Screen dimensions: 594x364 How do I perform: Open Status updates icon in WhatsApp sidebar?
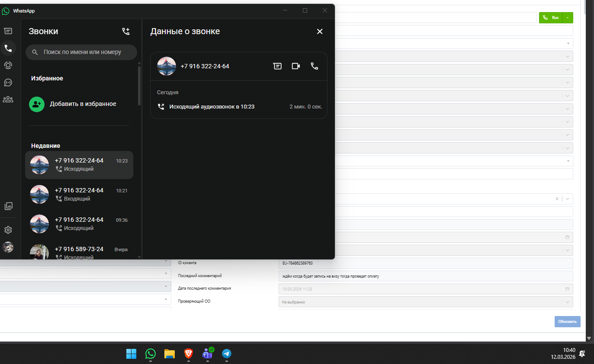[8, 65]
